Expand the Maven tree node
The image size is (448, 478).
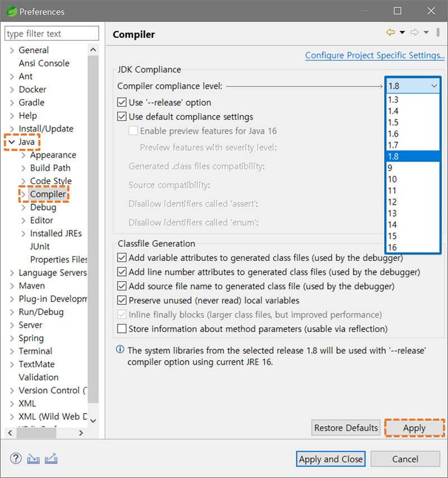coord(12,286)
